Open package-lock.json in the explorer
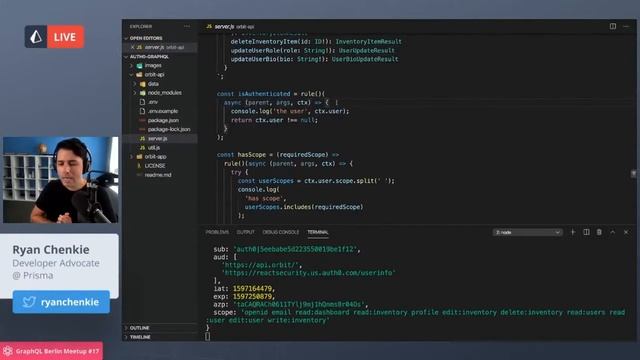 point(169,129)
